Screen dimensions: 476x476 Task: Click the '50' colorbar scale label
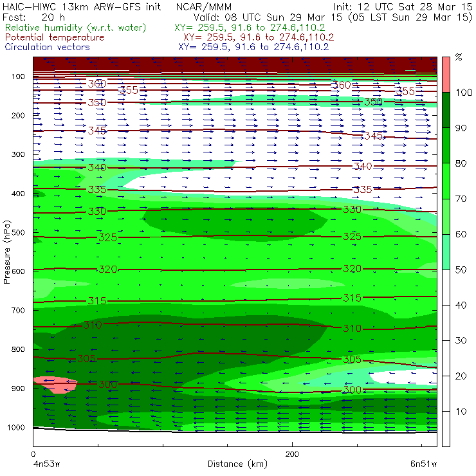click(x=461, y=270)
